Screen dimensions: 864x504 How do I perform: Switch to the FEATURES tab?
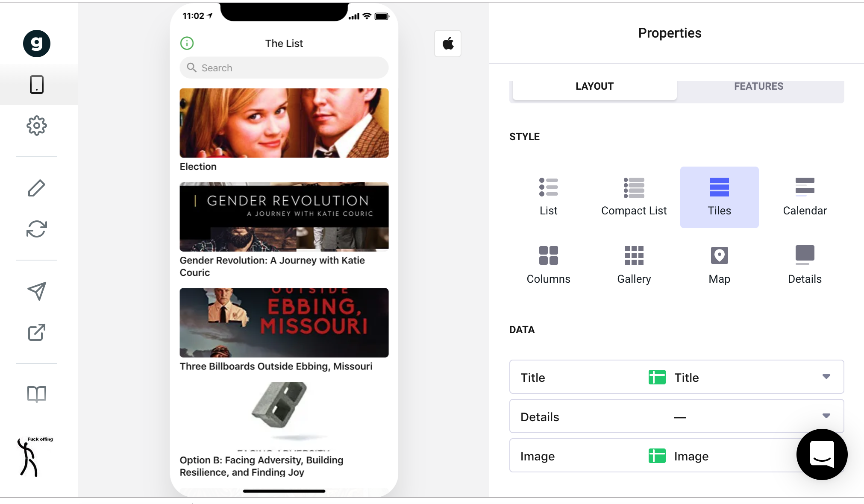pos(758,86)
